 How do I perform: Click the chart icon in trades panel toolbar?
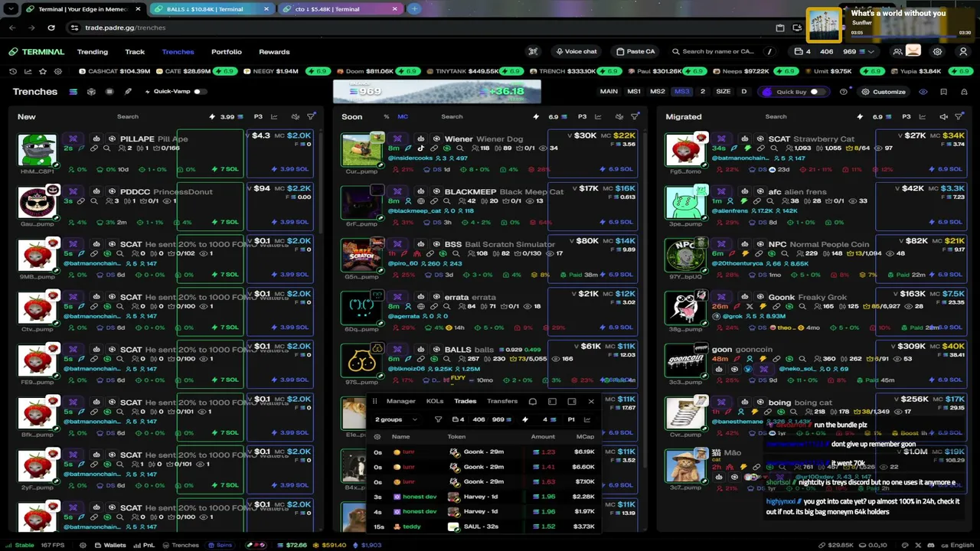(x=587, y=419)
